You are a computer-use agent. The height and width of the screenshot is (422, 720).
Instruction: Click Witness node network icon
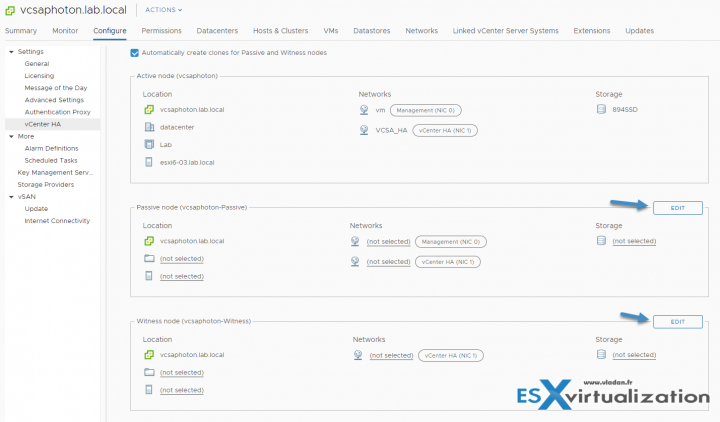(x=358, y=355)
